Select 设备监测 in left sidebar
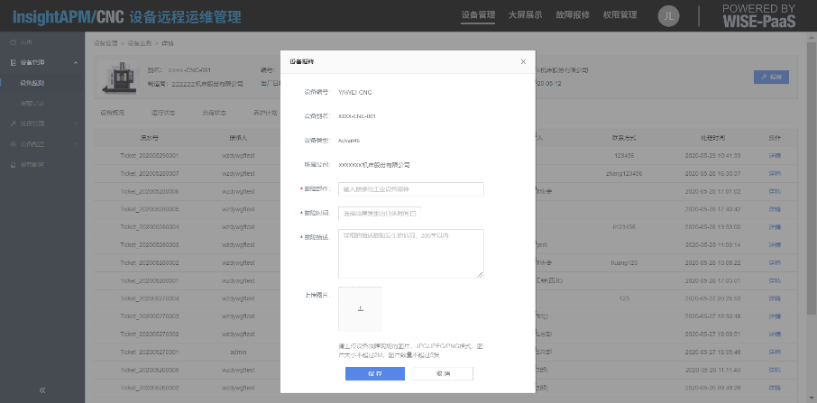The width and height of the screenshot is (817, 403). 33,83
